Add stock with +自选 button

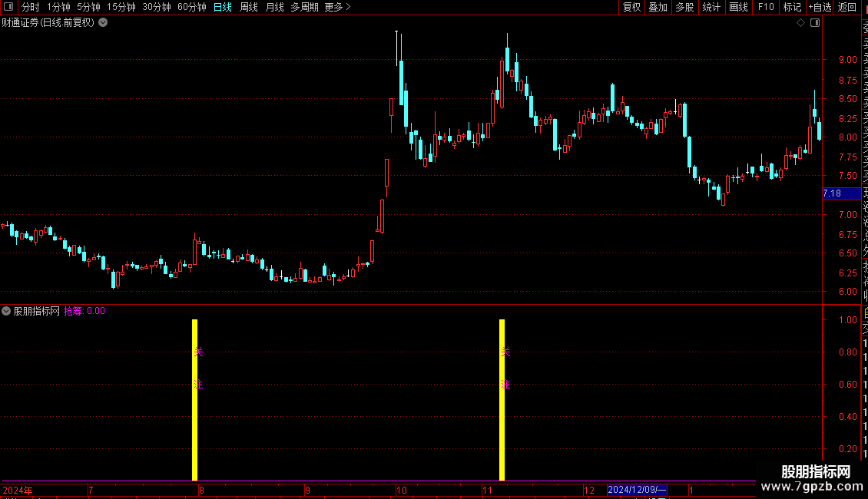click(x=820, y=7)
